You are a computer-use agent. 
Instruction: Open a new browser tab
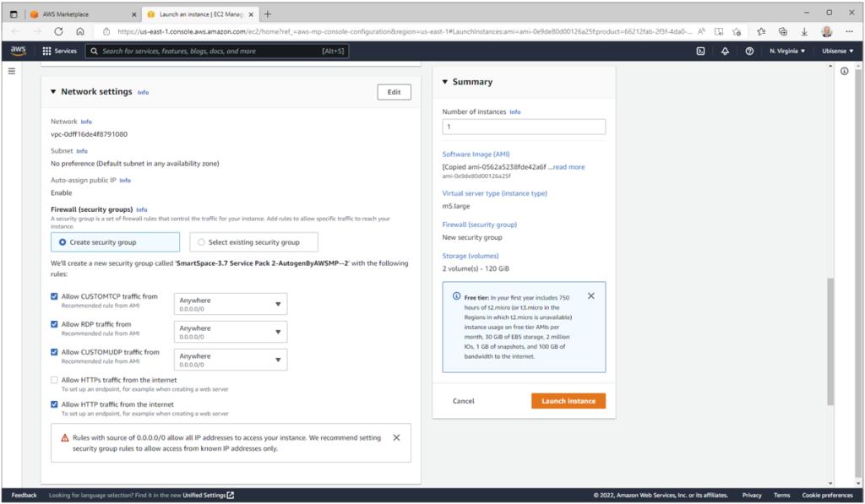(x=268, y=14)
